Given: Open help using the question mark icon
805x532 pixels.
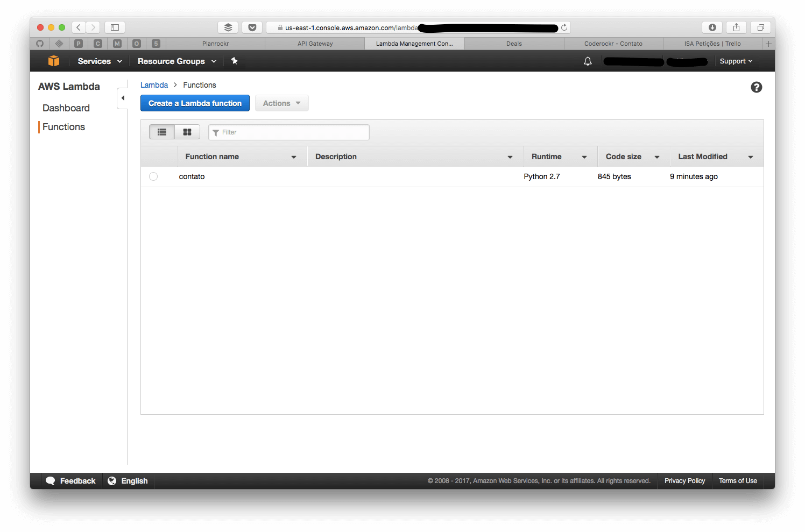Looking at the screenshot, I should point(756,87).
